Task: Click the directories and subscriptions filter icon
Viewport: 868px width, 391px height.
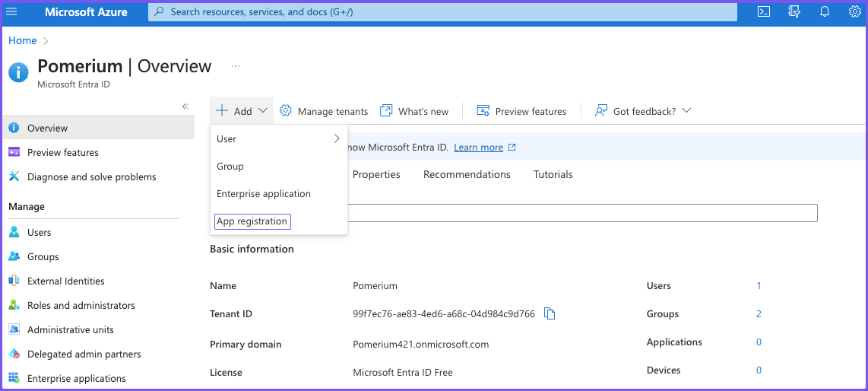Action: point(794,11)
